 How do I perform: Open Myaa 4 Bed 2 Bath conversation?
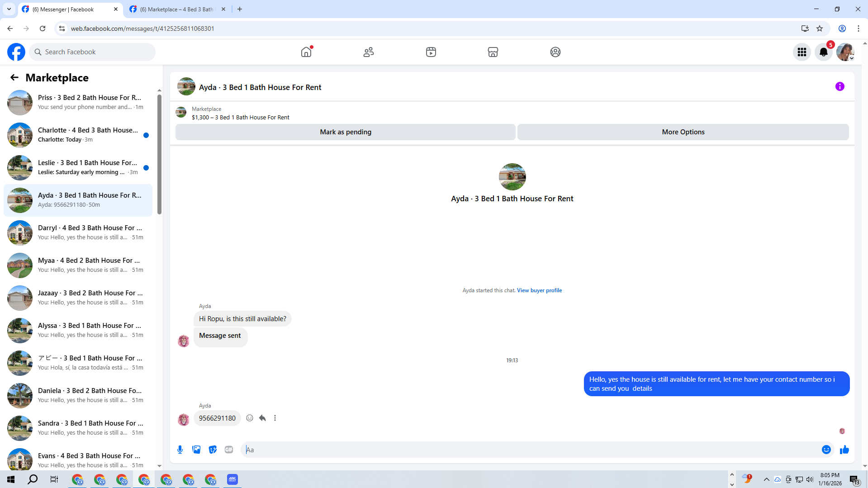click(x=78, y=265)
